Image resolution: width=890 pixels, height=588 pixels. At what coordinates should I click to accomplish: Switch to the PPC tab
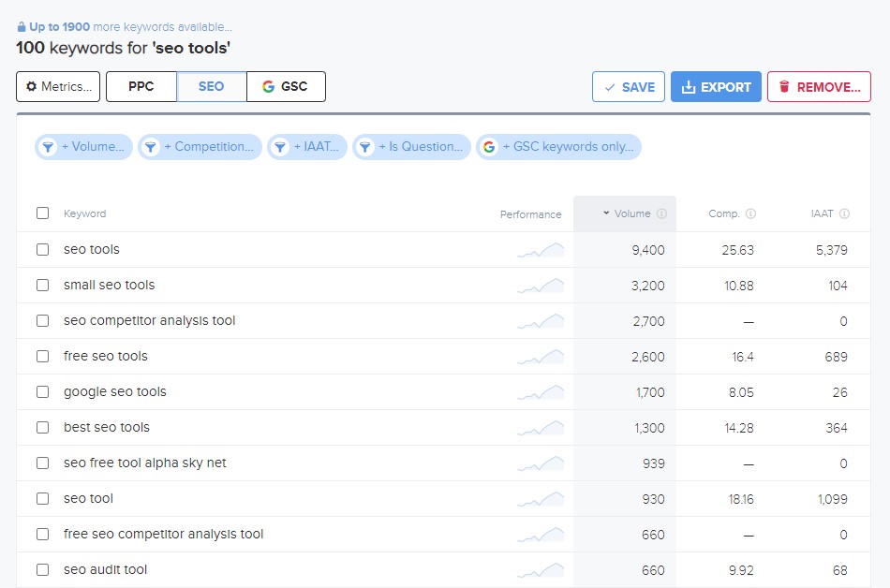click(141, 87)
